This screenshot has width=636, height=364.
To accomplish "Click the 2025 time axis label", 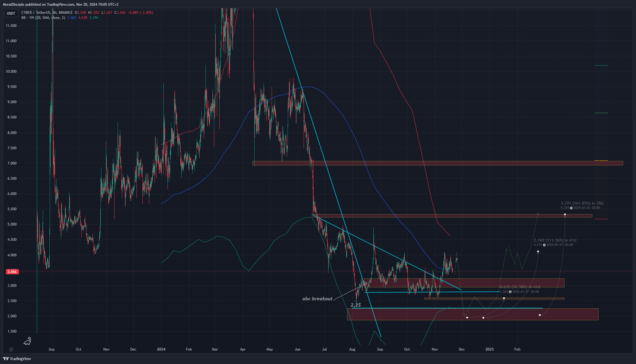I will 490,349.
